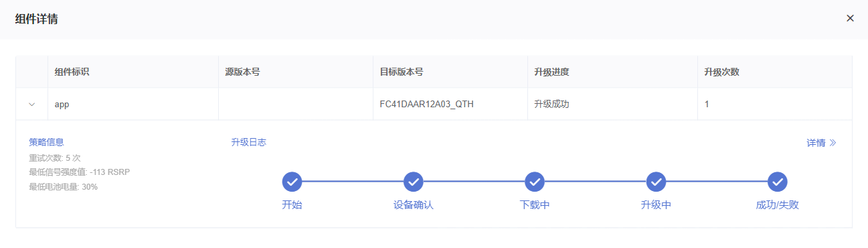This screenshot has width=868, height=248.
Task: Click the 设备确认 step checkmark icon
Action: [x=414, y=182]
